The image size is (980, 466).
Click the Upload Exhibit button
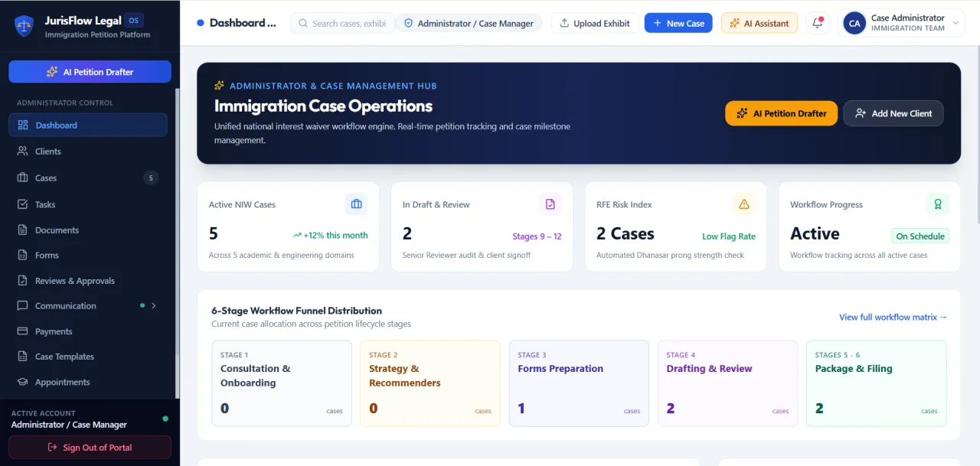[x=594, y=23]
